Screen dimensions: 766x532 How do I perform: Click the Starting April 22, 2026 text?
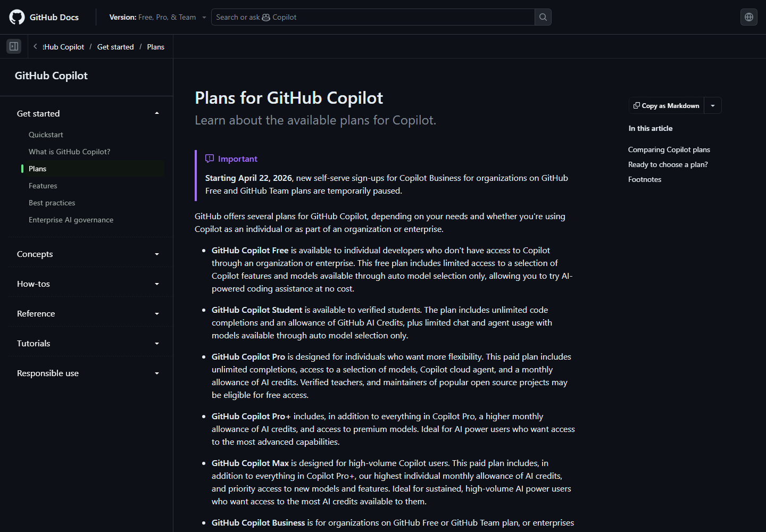coord(248,178)
